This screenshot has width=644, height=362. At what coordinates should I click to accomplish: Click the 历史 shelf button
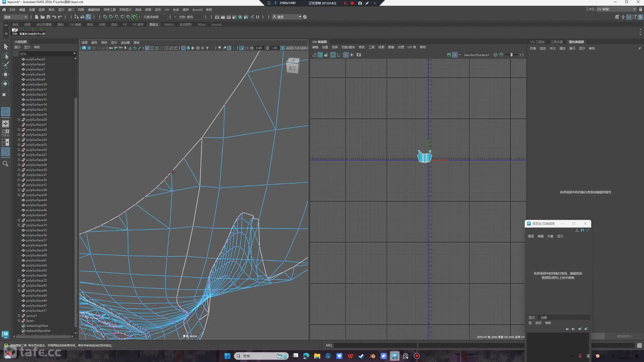tap(15, 32)
